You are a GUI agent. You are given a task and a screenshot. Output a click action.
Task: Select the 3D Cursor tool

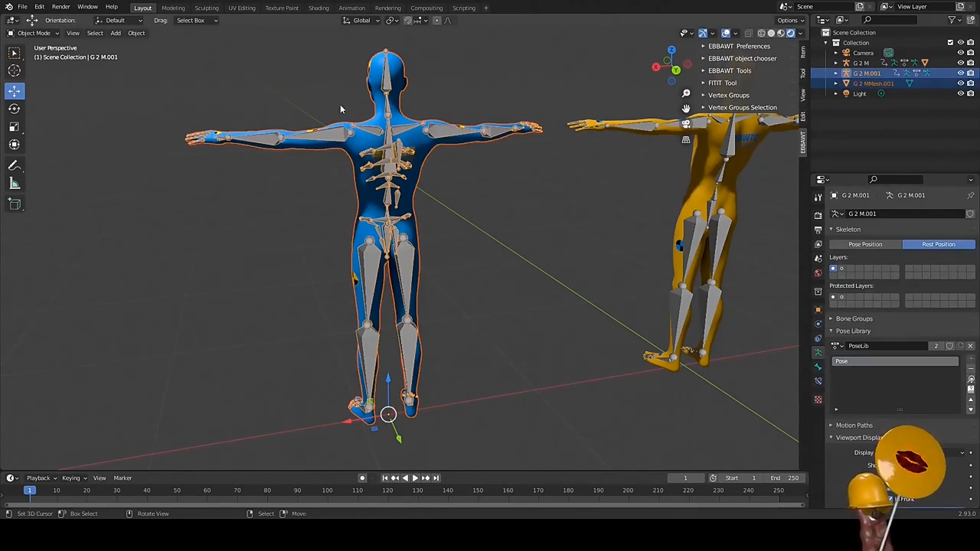(x=14, y=70)
